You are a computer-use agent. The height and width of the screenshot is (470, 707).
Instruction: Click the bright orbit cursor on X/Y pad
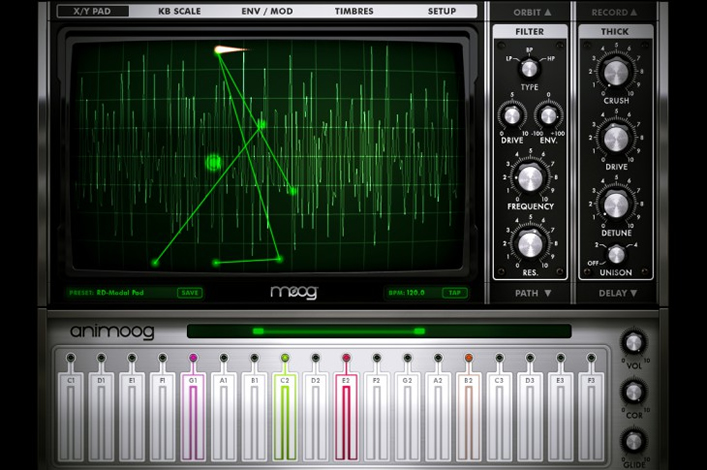[220, 50]
